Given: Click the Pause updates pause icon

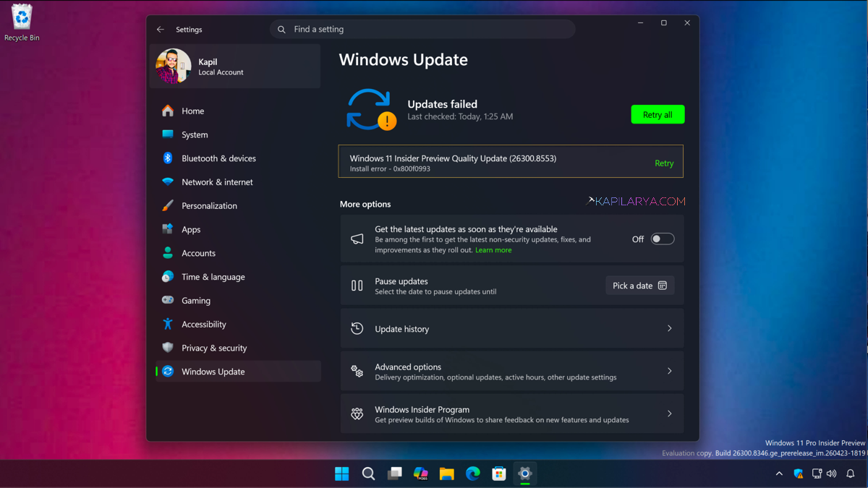Looking at the screenshot, I should (x=357, y=286).
